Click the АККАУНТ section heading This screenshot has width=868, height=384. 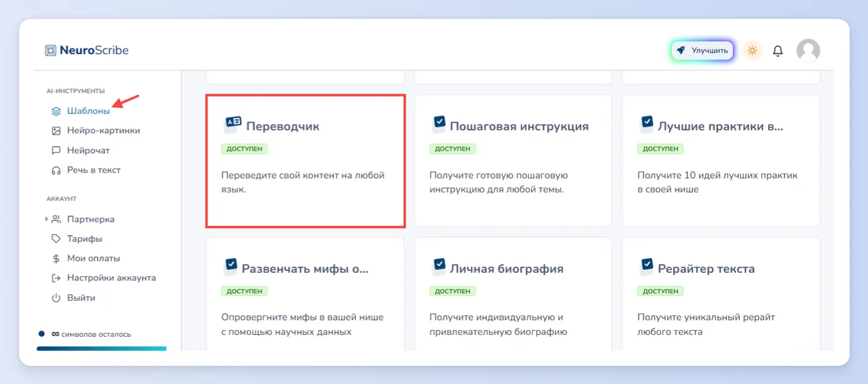click(x=61, y=199)
